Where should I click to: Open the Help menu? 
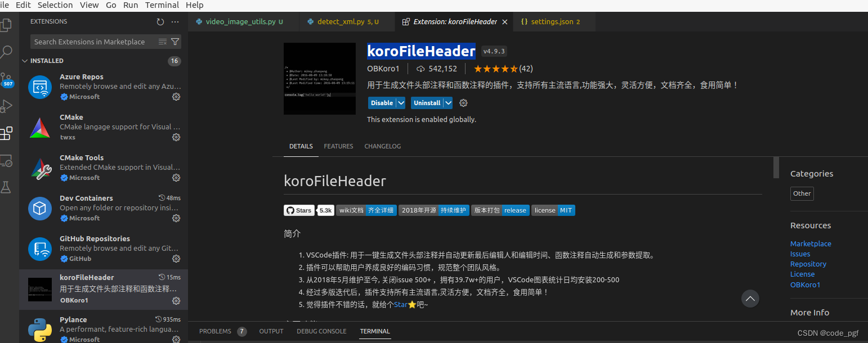click(x=194, y=5)
